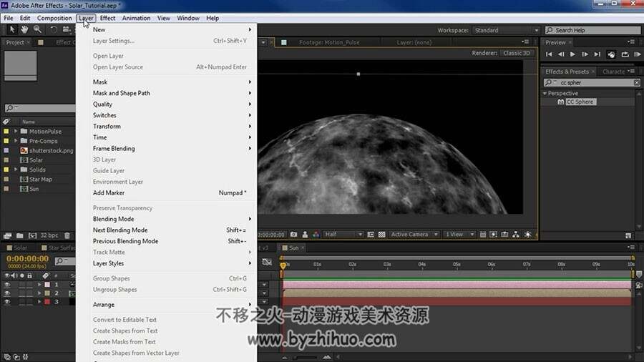Toggle the audio mute button in Preview
644x362 pixels.
click(x=611, y=54)
